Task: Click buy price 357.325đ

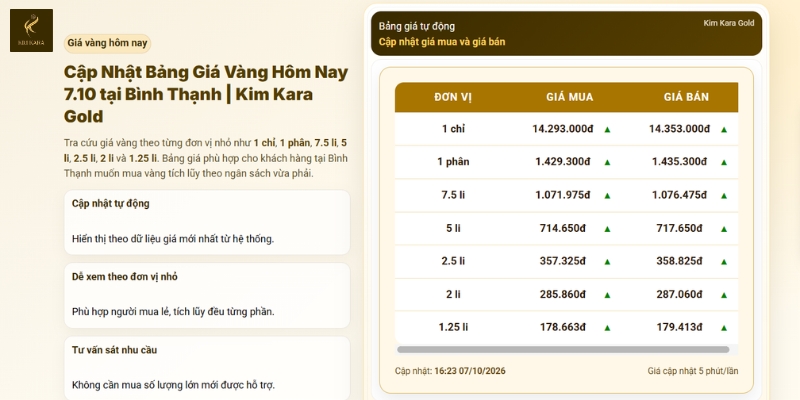Action: [x=563, y=261]
